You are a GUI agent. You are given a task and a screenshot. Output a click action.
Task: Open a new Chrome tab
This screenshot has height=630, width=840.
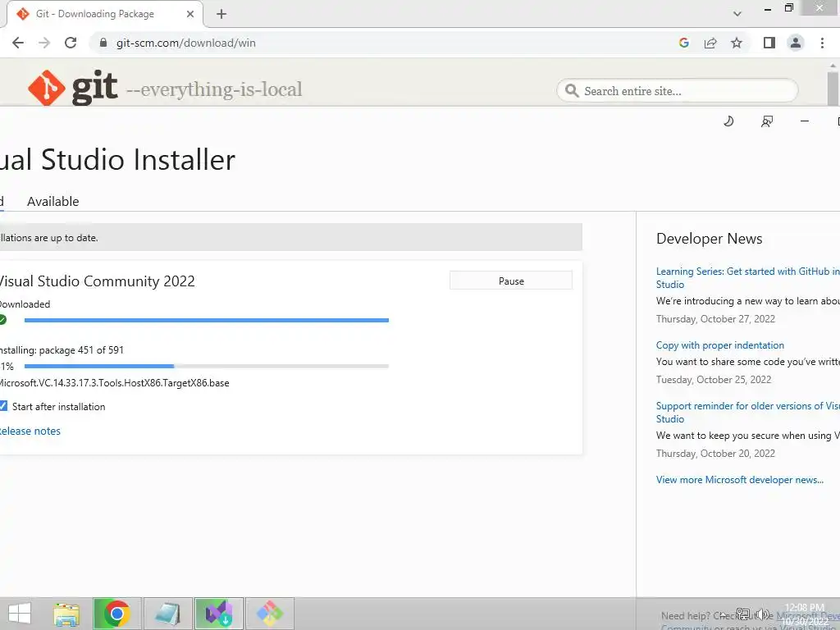(221, 14)
